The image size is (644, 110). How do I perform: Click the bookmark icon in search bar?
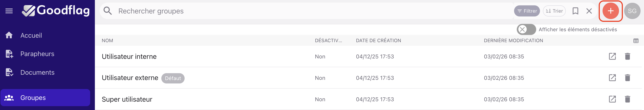click(x=575, y=11)
